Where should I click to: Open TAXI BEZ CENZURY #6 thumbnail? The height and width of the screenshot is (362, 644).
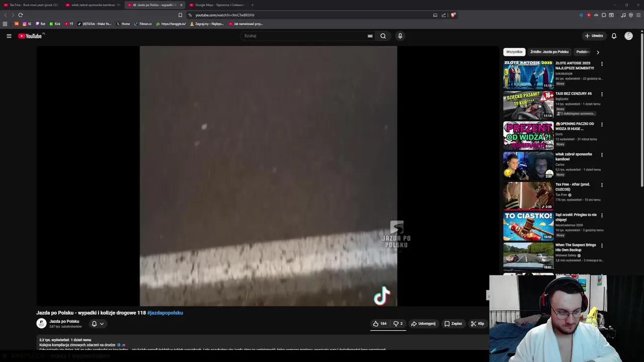pyautogui.click(x=528, y=105)
